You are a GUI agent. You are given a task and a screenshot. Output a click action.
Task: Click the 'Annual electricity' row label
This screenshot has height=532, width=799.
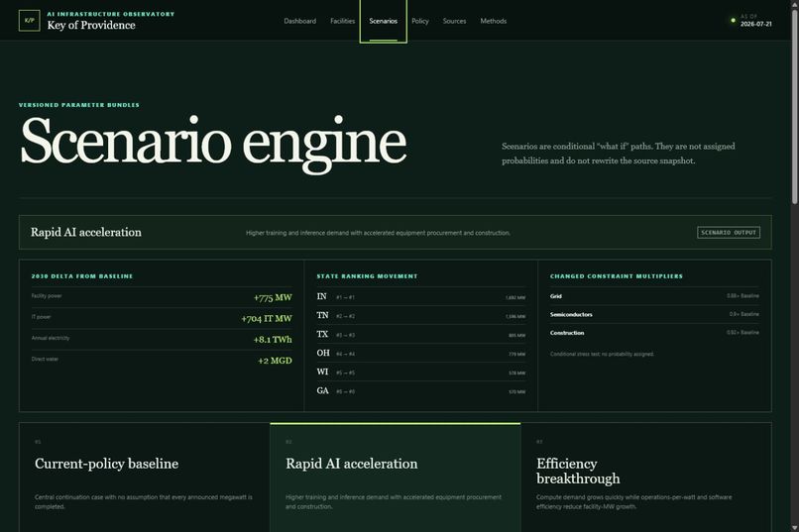[x=51, y=338]
